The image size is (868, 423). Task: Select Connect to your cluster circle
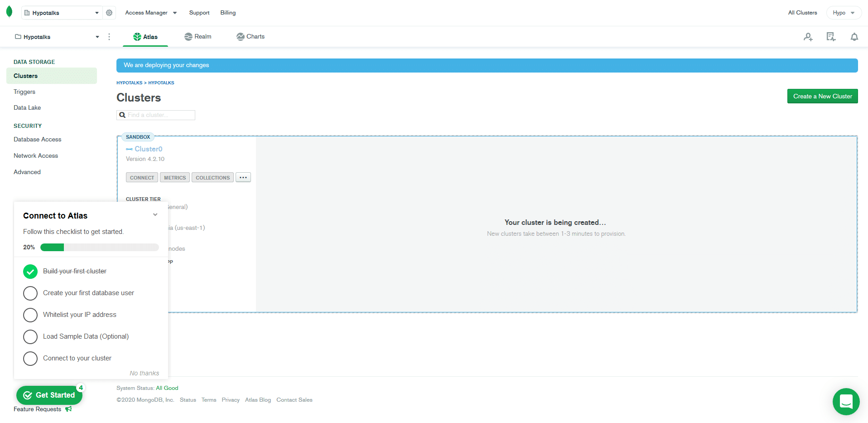(30, 359)
